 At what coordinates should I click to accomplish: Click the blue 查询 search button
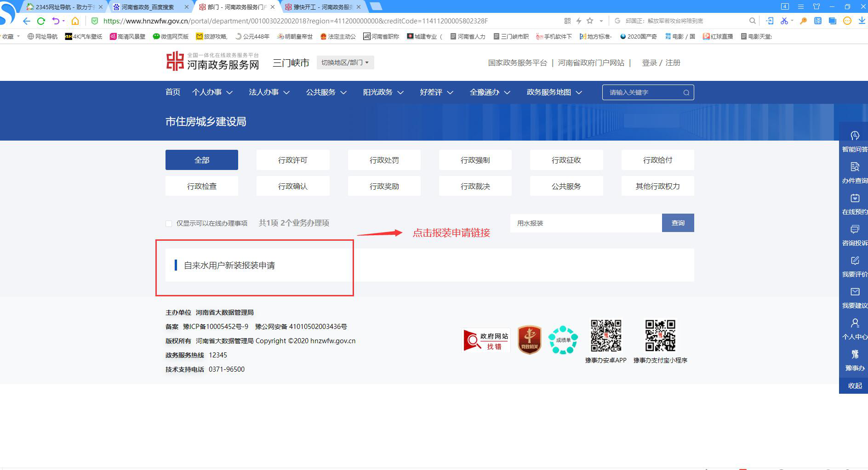click(678, 223)
